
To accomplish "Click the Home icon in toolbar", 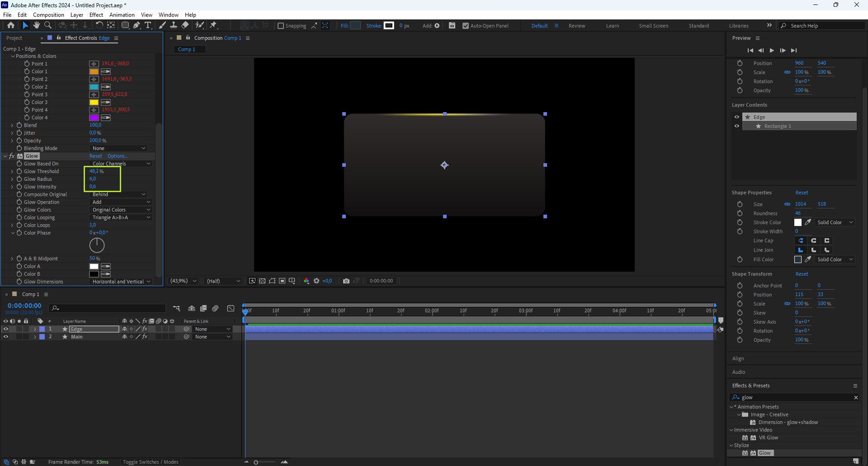I will click(x=11, y=25).
